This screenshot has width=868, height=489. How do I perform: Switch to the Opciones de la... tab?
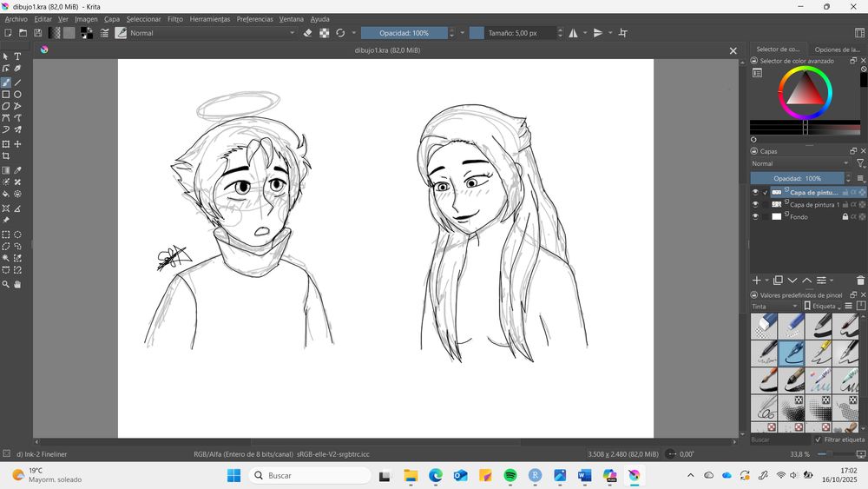837,50
